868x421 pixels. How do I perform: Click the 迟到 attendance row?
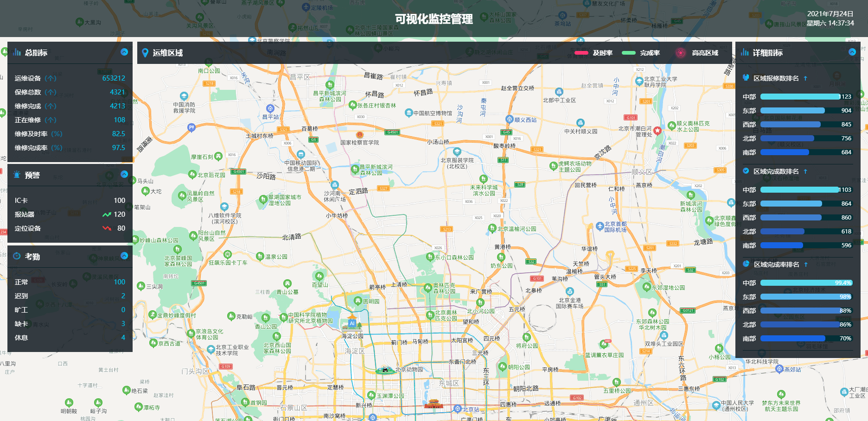(x=70, y=296)
